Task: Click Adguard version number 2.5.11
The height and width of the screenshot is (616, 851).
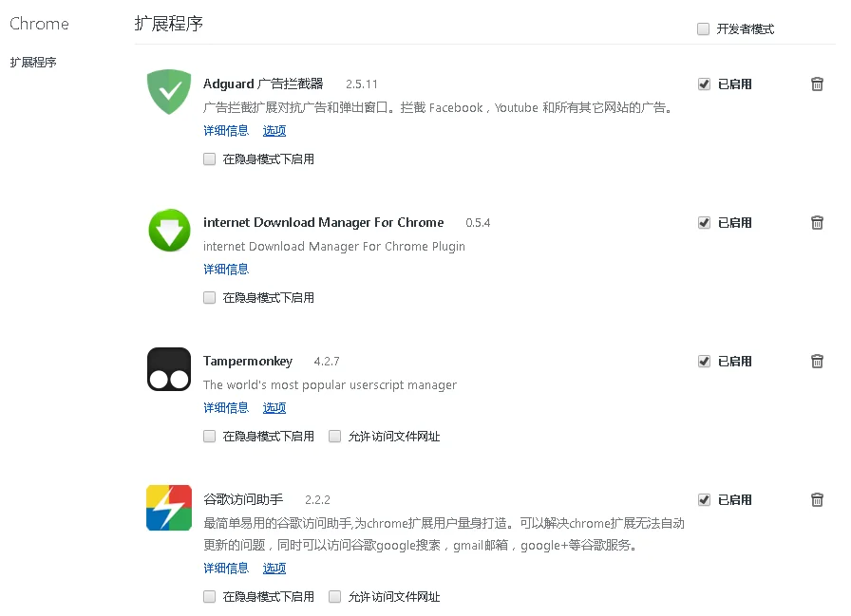Action: point(362,84)
